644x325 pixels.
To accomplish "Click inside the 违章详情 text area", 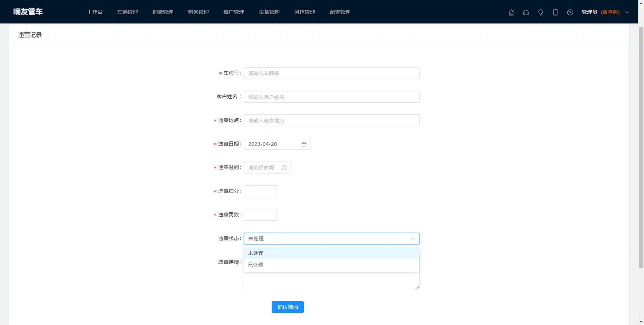I will click(332, 281).
